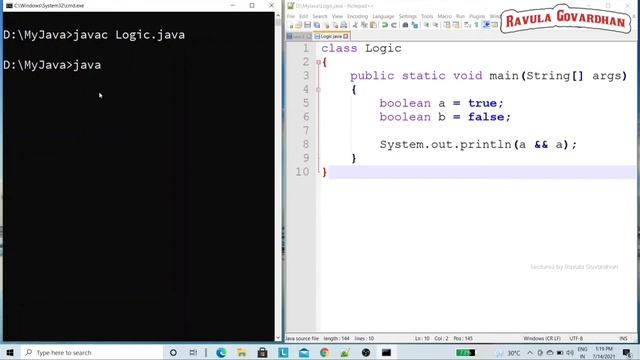Open Find with the binoculars icon
Image resolution: width=640 pixels, height=360 pixels.
[405, 25]
